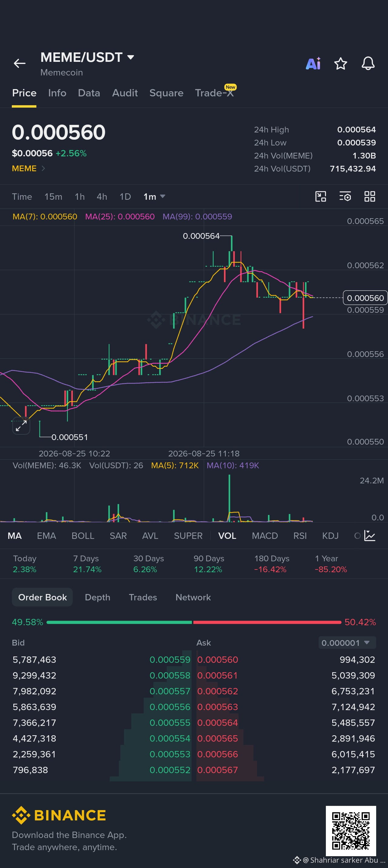Click the ask amount 7,124,942
Image resolution: width=388 pixels, height=868 pixels.
(x=353, y=706)
